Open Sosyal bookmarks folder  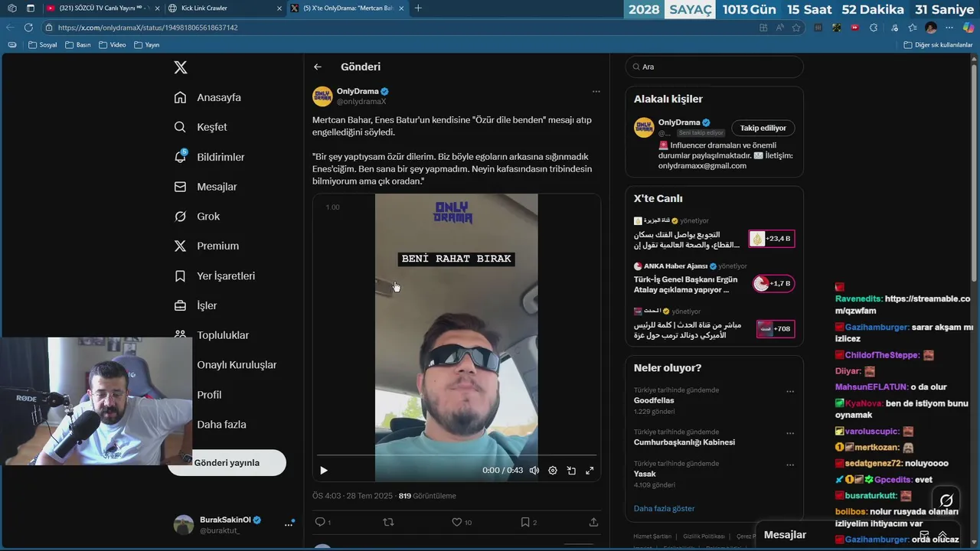coord(43,45)
